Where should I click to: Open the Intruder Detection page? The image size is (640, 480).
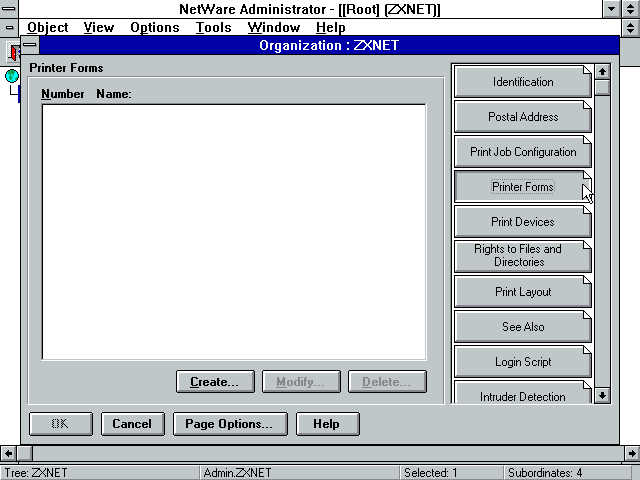point(522,393)
